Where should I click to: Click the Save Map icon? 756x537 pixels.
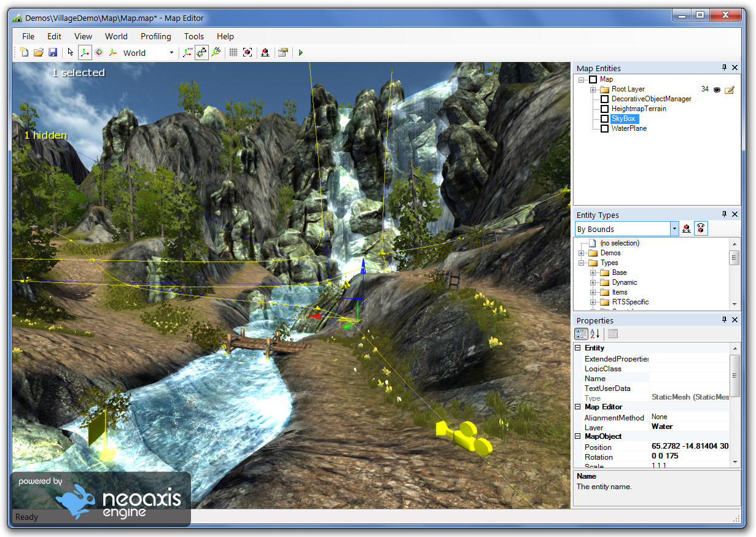[x=53, y=52]
